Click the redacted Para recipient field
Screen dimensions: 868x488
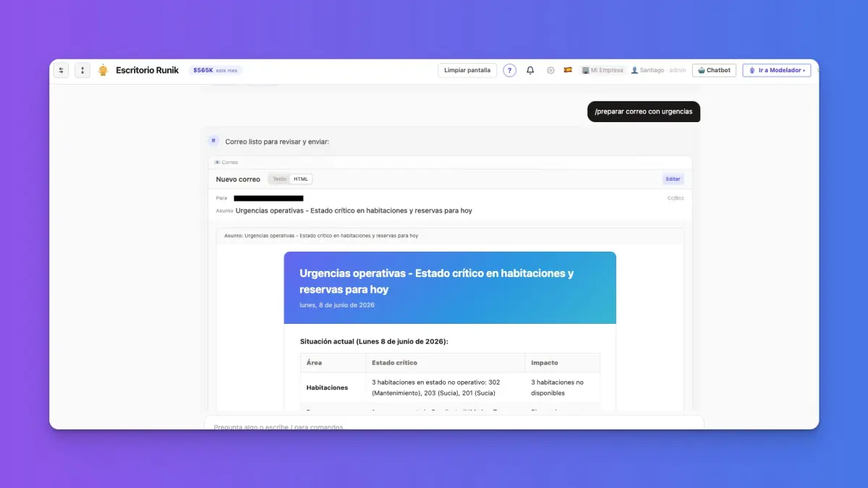[268, 197]
